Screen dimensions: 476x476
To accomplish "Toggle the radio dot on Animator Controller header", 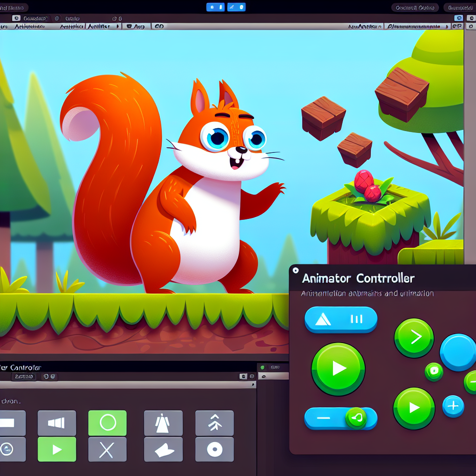I will [296, 270].
